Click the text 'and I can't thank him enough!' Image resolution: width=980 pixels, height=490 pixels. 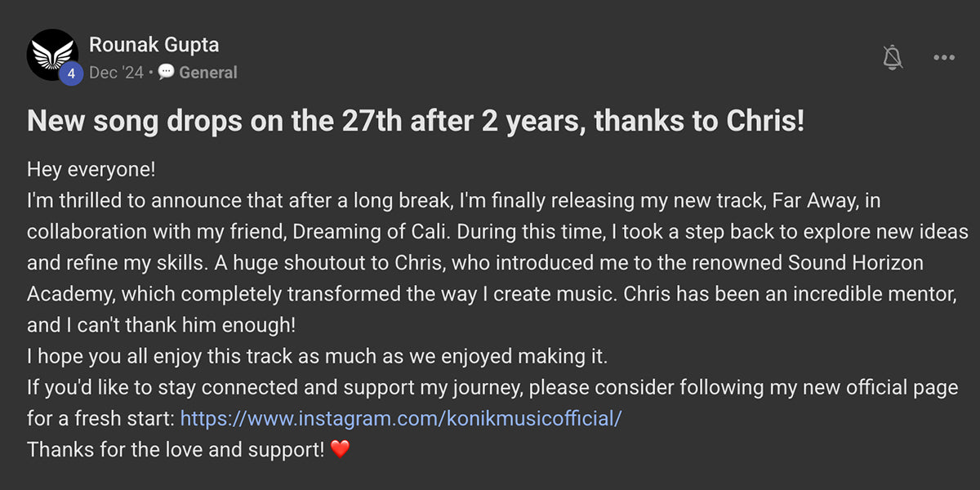point(160,325)
